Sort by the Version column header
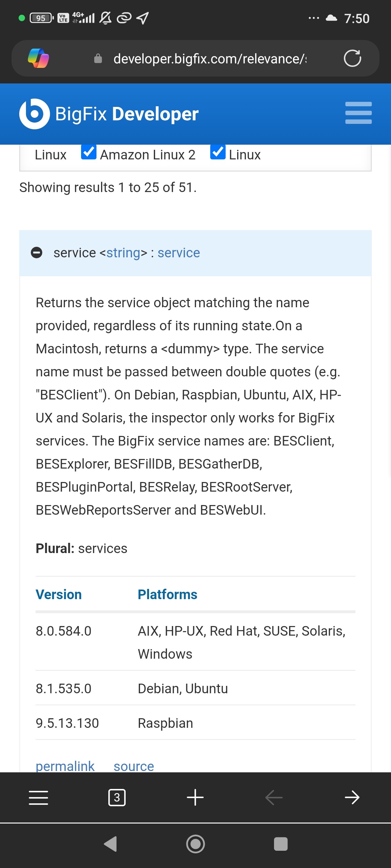 pyautogui.click(x=59, y=594)
